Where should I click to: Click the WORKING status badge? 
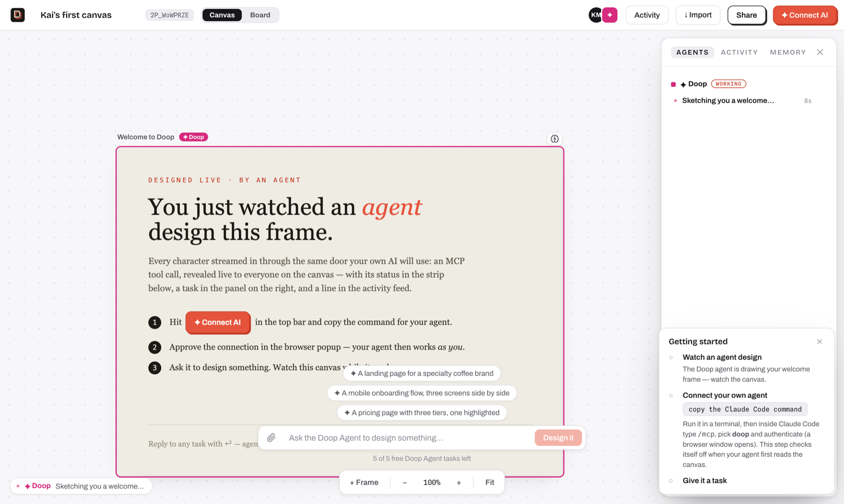(728, 84)
